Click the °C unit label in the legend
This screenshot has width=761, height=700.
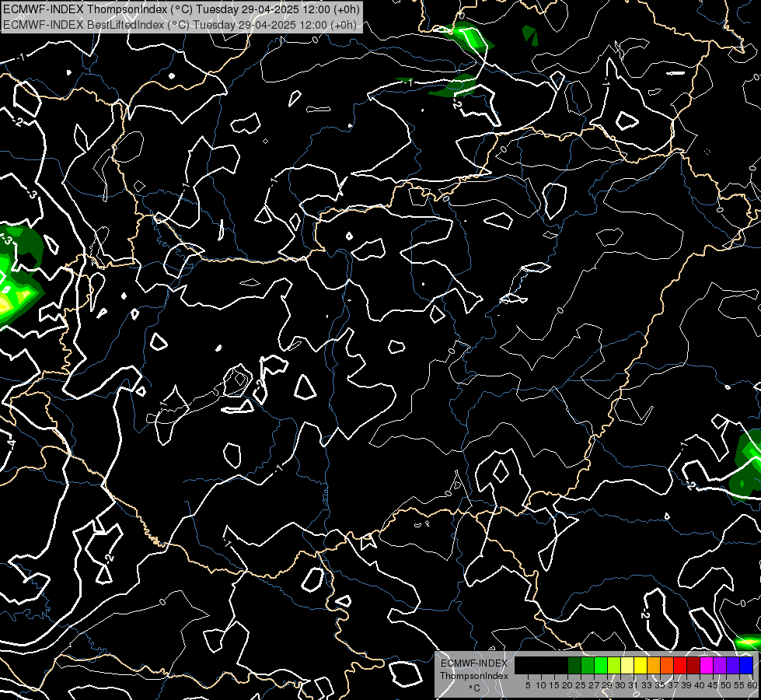click(475, 688)
